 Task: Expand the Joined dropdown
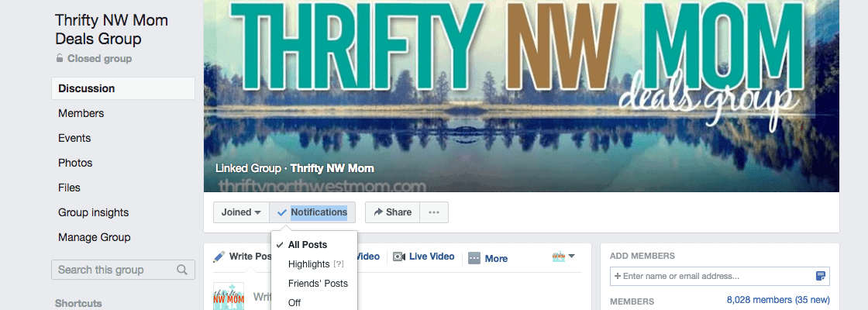[241, 212]
